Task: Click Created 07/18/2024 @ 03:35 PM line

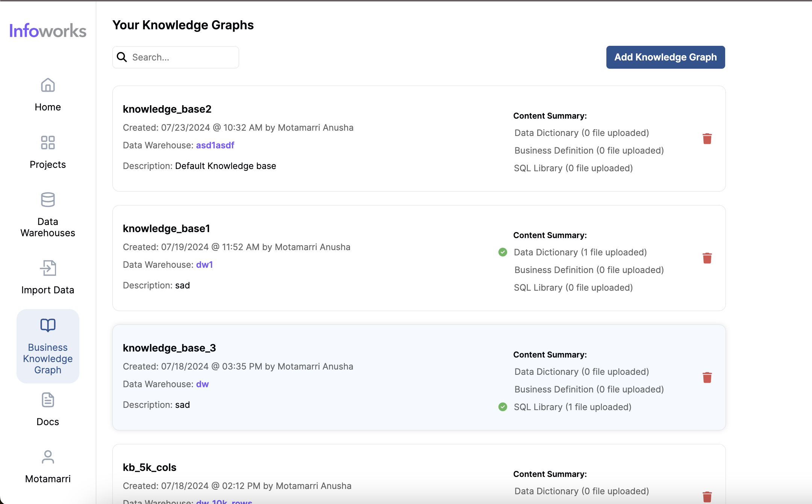Action: [238, 367]
